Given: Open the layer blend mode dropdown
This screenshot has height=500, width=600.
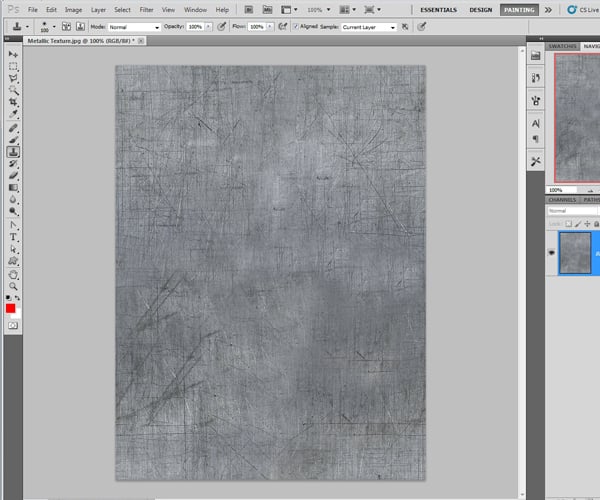Looking at the screenshot, I should [x=572, y=210].
